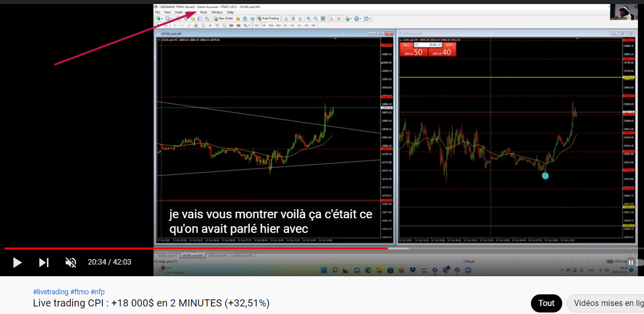Screen dimensions: 644x314
Task: Open the Periods clock dropdown
Action: pos(357,19)
